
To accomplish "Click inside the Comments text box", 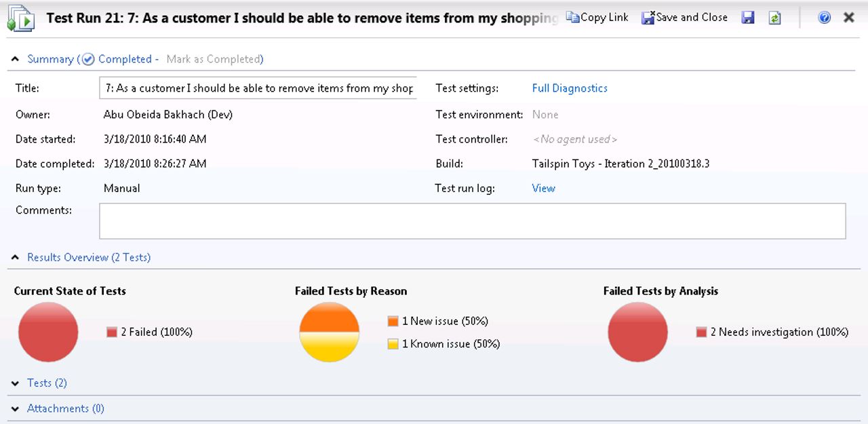I will point(472,221).
